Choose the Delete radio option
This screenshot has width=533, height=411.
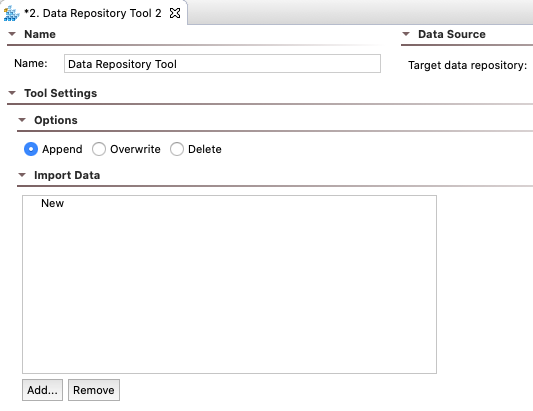tap(177, 149)
